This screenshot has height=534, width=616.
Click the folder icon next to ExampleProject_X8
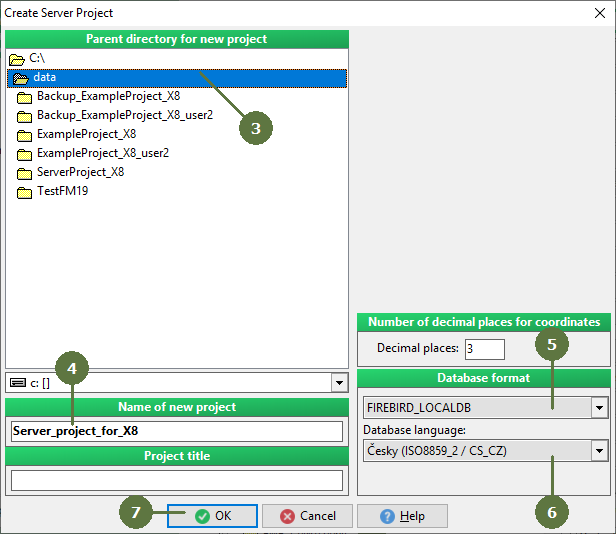point(25,135)
